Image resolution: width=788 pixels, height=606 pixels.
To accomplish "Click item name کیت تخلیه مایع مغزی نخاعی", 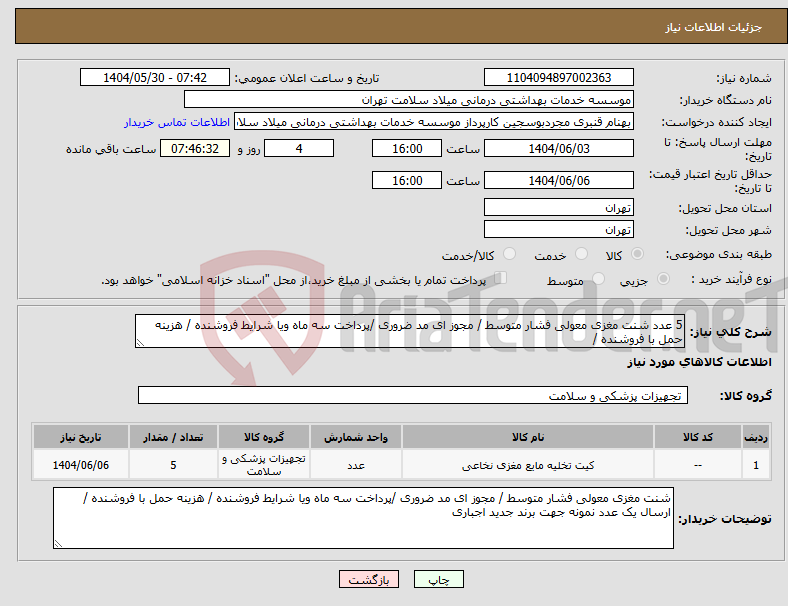I will click(x=528, y=465).
